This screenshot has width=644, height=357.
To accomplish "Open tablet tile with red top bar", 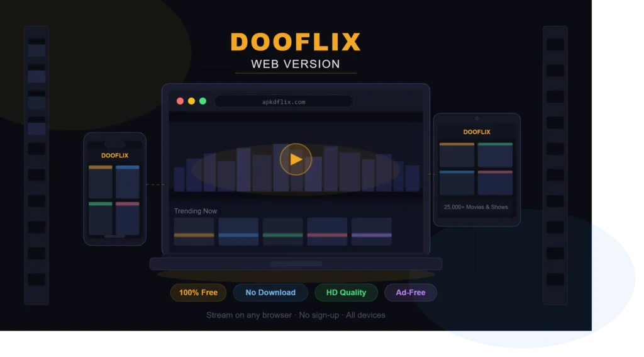I will click(x=496, y=182).
